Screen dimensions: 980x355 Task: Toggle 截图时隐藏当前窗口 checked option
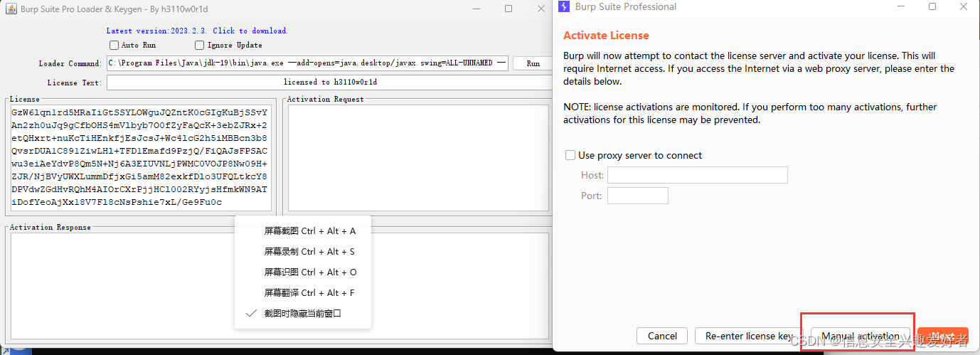pyautogui.click(x=303, y=313)
